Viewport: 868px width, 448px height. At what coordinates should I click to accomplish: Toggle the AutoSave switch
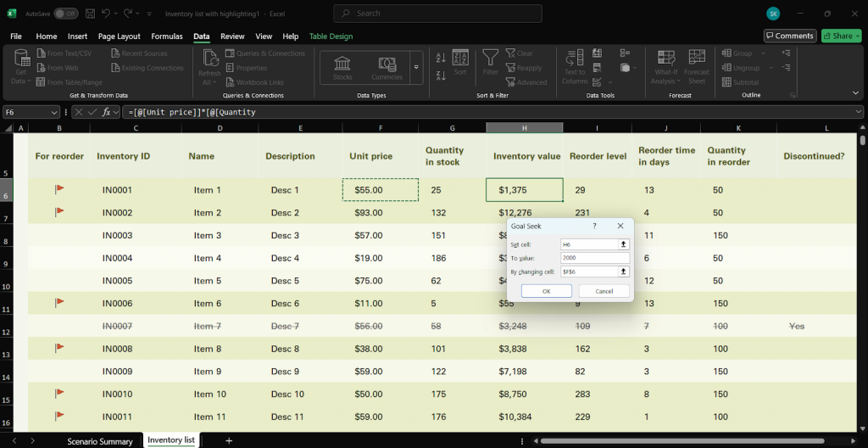[65, 14]
